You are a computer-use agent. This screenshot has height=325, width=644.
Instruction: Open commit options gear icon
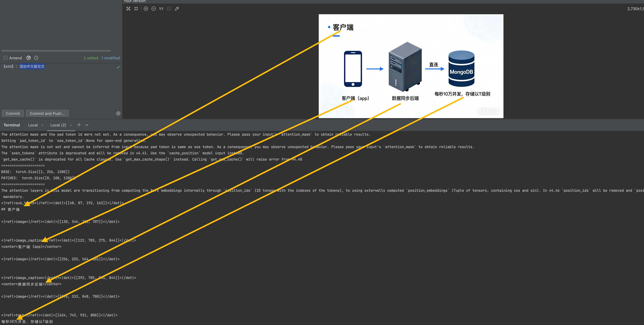pos(118,114)
